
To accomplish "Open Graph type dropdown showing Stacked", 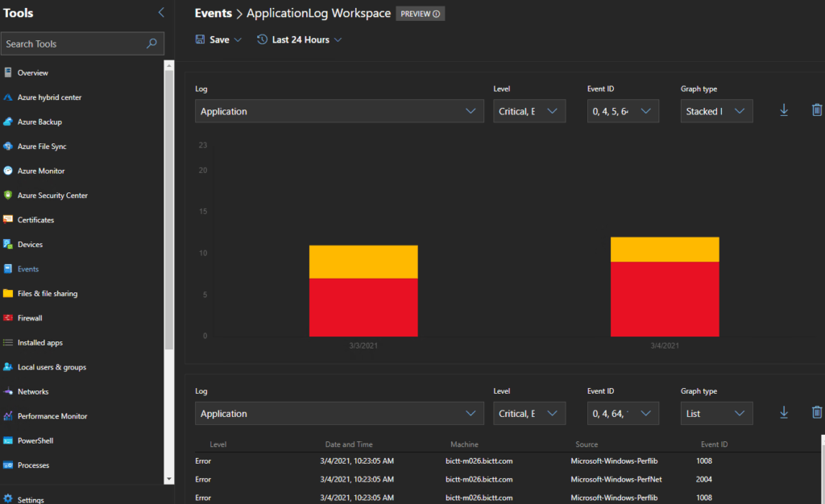I will click(716, 111).
